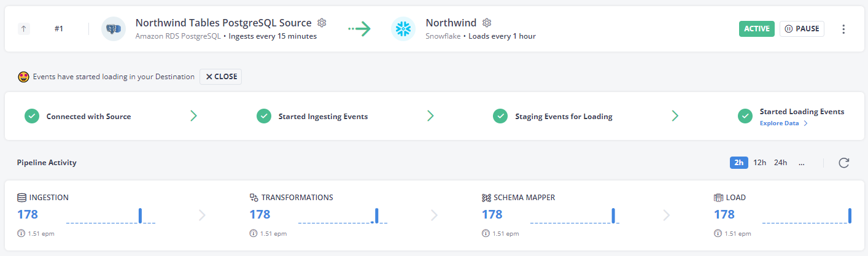Viewport: 868px width, 256px height.
Task: Select the 2h time range
Action: (x=739, y=163)
